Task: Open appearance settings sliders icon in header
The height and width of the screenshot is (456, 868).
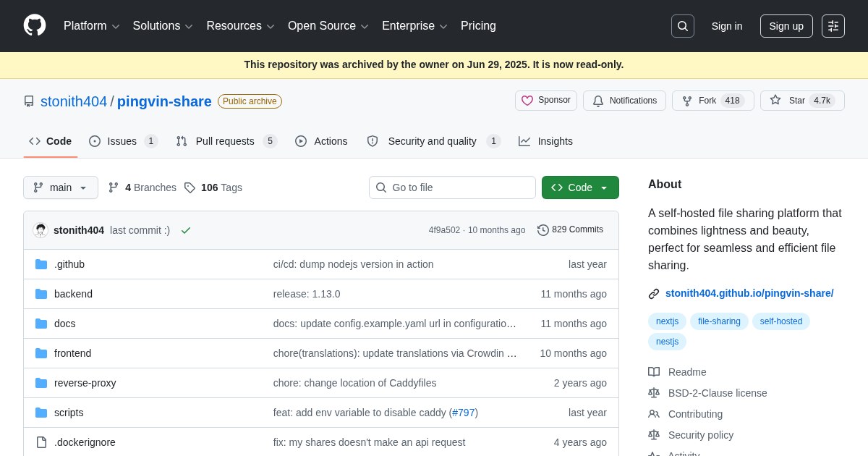Action: (833, 26)
